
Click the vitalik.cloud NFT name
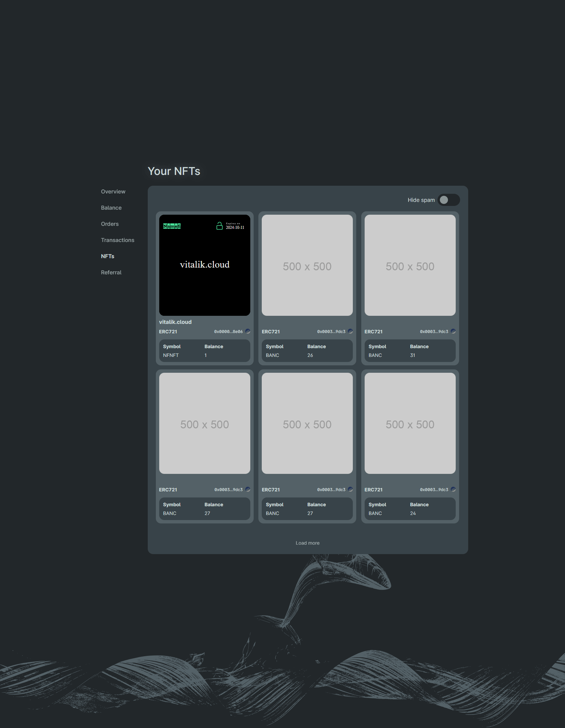(x=175, y=322)
